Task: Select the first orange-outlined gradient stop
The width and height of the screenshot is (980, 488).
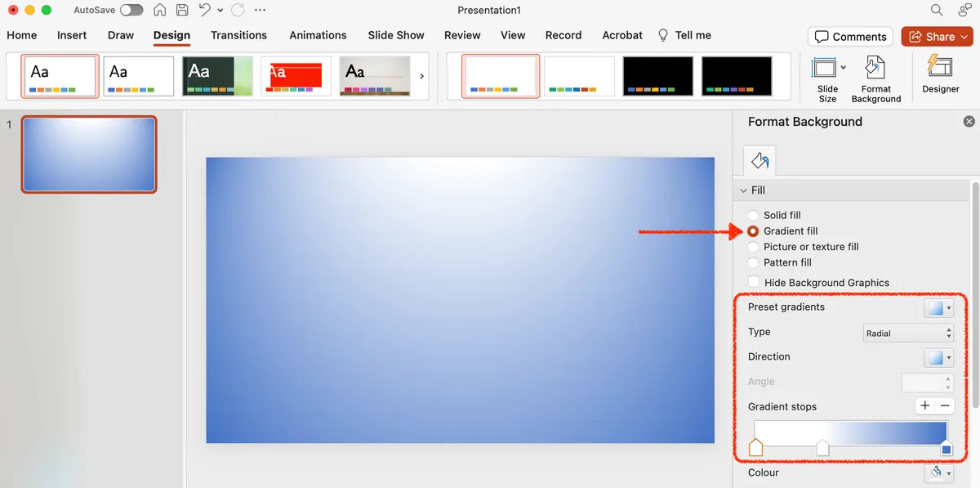Action: tap(755, 447)
